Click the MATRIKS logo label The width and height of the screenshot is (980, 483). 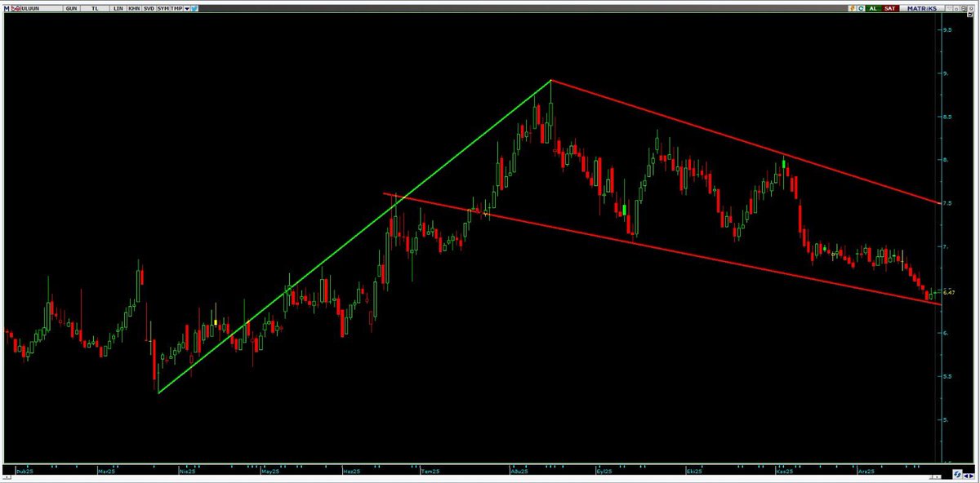pyautogui.click(x=921, y=8)
